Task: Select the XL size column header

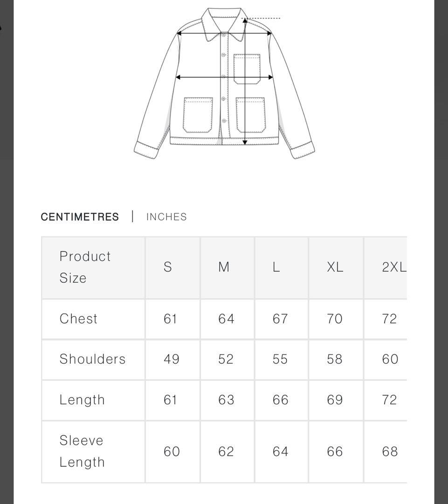Action: [x=335, y=267]
